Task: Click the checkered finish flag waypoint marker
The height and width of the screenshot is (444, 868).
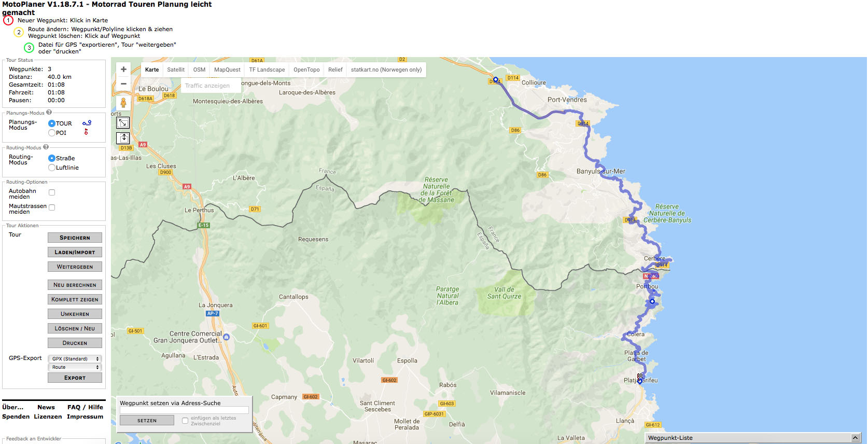Action: tap(640, 377)
